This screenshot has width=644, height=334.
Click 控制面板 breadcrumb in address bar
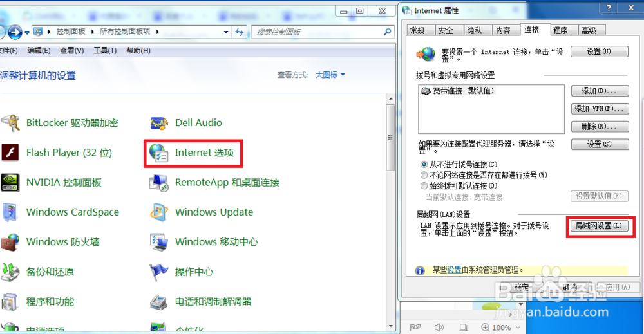point(71,32)
